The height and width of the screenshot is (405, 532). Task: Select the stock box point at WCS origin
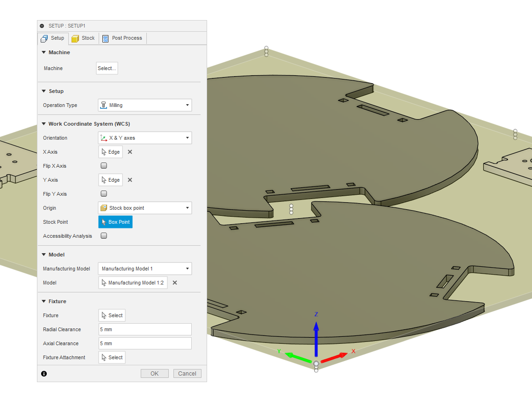316,364
